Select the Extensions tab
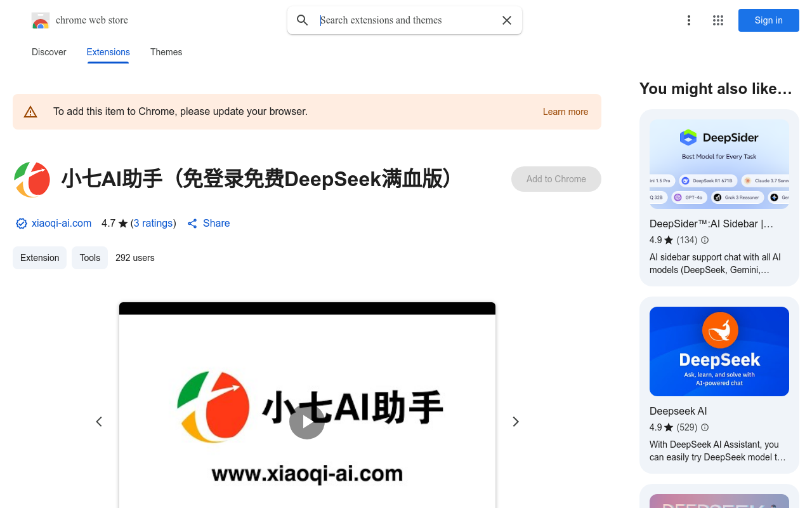 coord(108,52)
